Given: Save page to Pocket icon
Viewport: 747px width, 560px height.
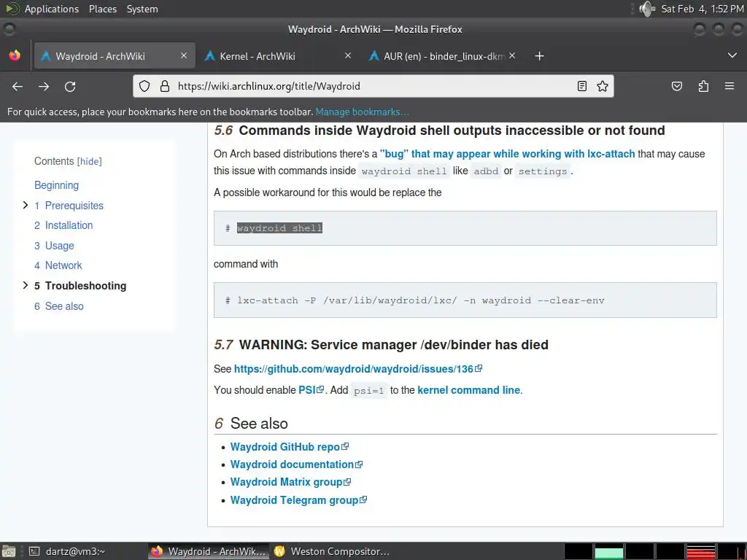Looking at the screenshot, I should 676,86.
